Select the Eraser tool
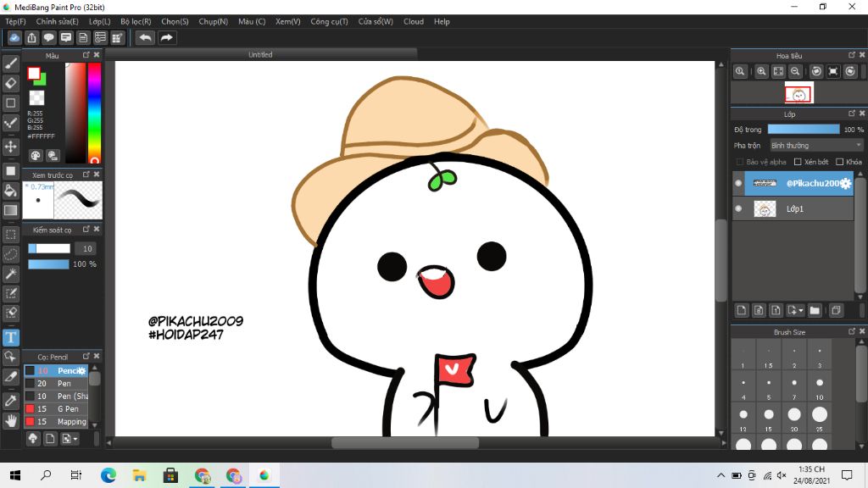The width and height of the screenshot is (868, 488). (x=10, y=83)
